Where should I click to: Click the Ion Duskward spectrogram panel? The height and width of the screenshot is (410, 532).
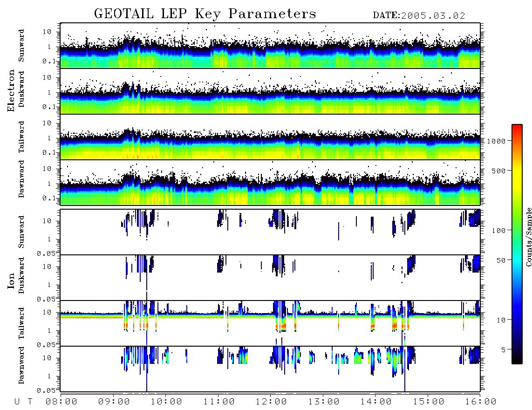point(270,278)
